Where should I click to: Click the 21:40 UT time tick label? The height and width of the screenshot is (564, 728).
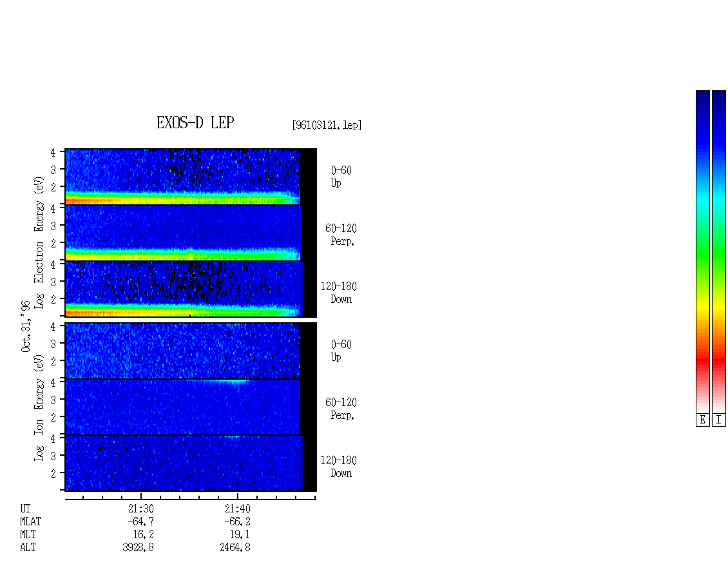[238, 509]
